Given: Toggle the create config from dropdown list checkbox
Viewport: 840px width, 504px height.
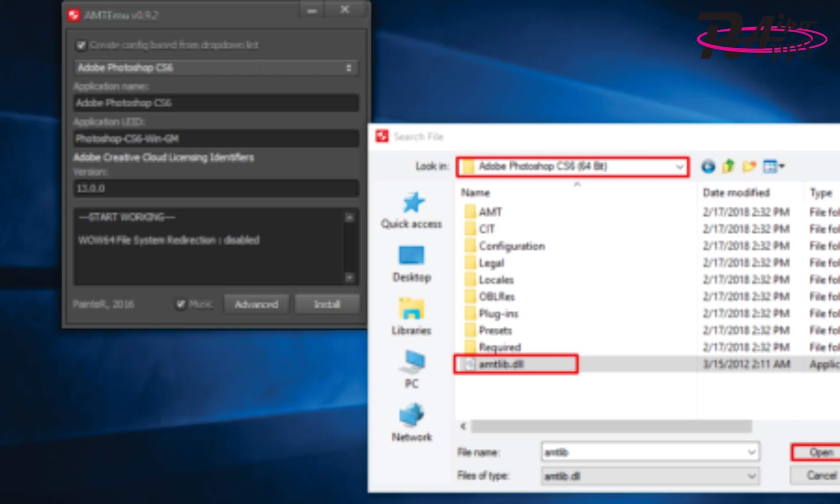Looking at the screenshot, I should coord(81,45).
